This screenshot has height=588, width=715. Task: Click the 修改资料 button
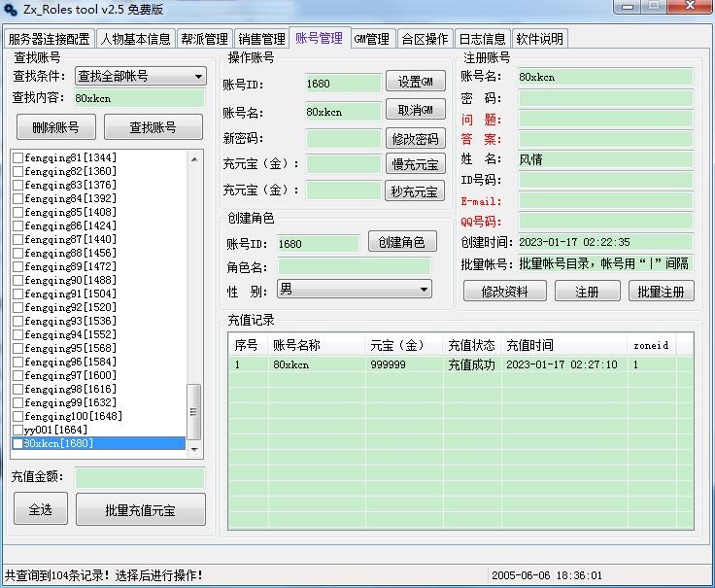(505, 291)
